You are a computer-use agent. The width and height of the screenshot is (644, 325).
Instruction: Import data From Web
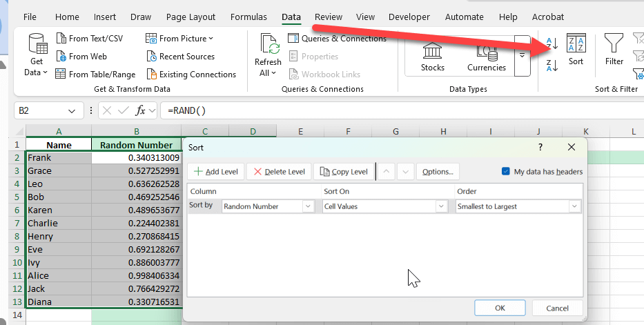point(81,56)
